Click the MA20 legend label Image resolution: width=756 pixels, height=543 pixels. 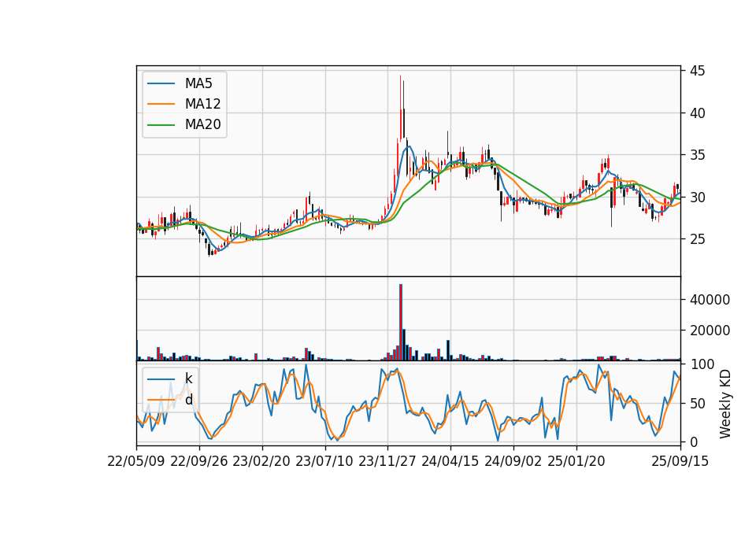coord(202,125)
